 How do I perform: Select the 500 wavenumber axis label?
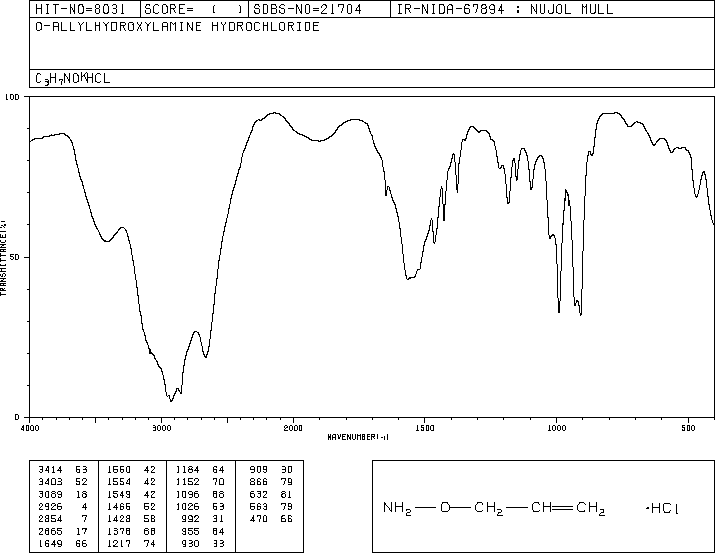pos(689,428)
